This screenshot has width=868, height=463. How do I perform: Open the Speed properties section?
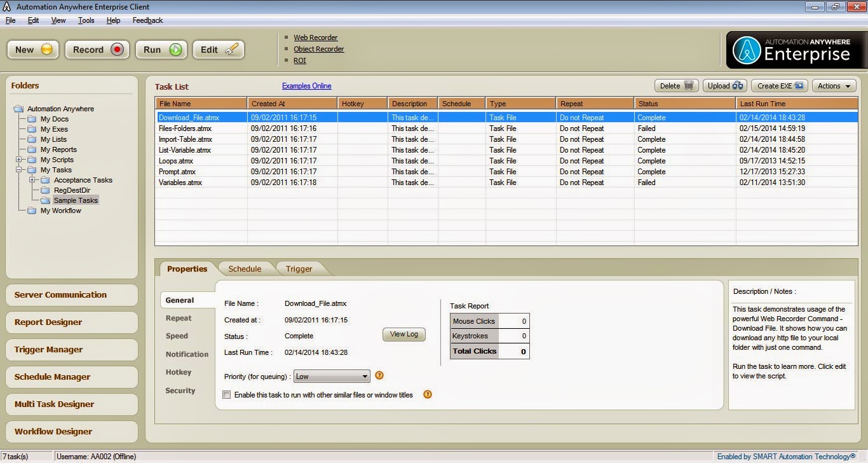(x=177, y=336)
